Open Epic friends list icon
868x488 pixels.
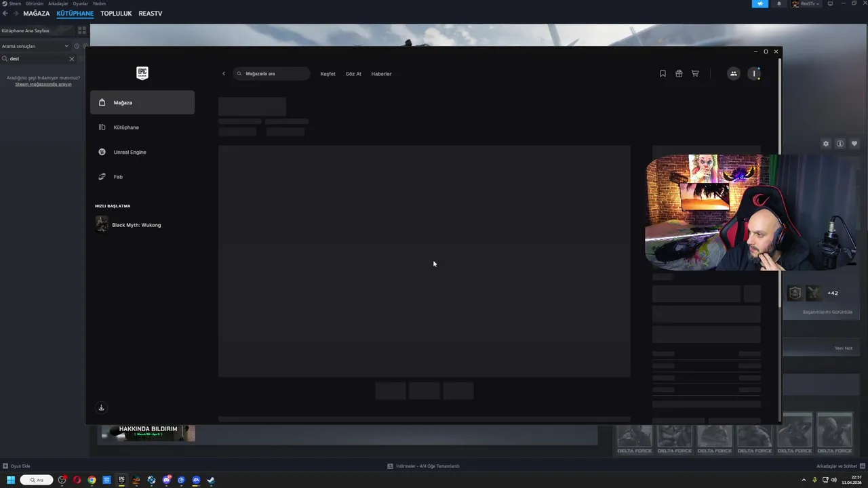[733, 73]
